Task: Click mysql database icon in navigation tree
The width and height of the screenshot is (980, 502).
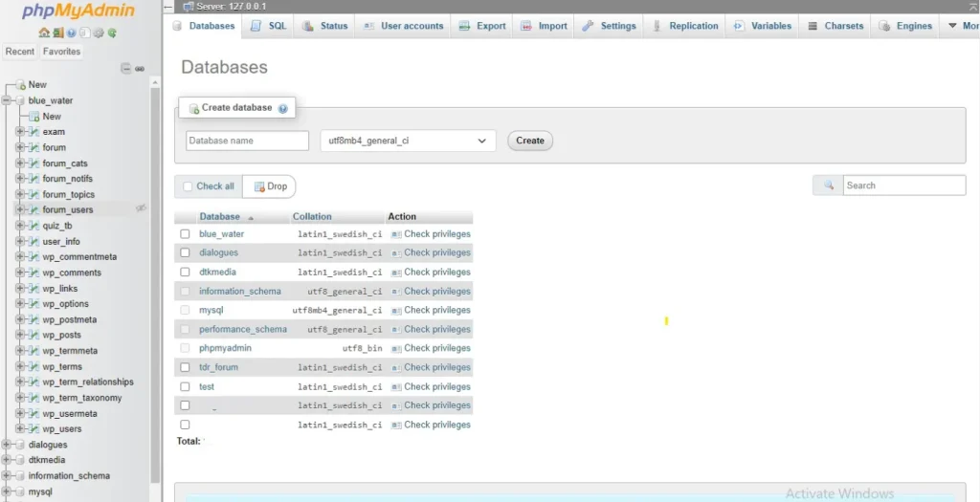Action: (20, 491)
